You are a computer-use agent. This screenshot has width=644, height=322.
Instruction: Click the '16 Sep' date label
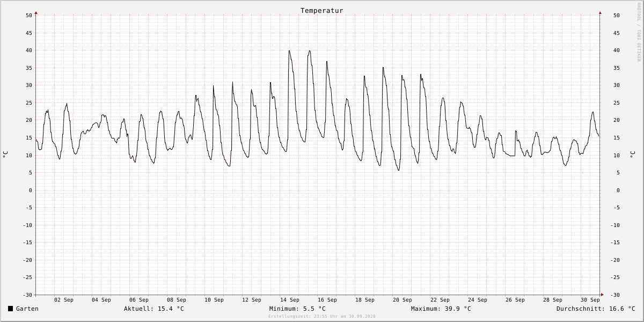[x=327, y=300]
